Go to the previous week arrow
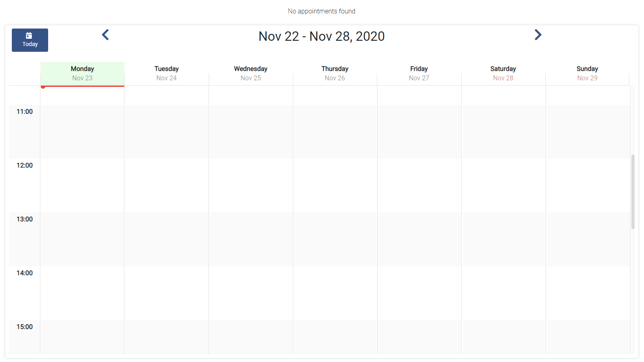The image size is (644, 362). [105, 35]
